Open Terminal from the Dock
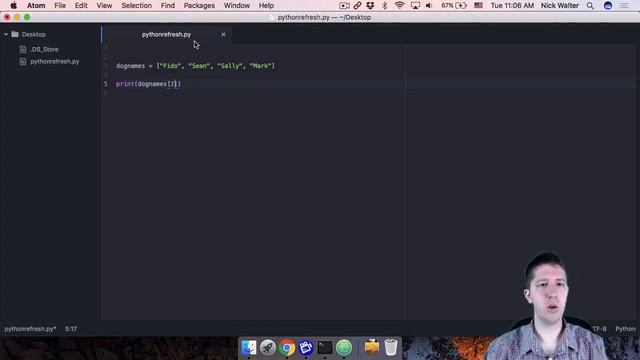Viewport: 640px width, 360px height. tap(325, 347)
